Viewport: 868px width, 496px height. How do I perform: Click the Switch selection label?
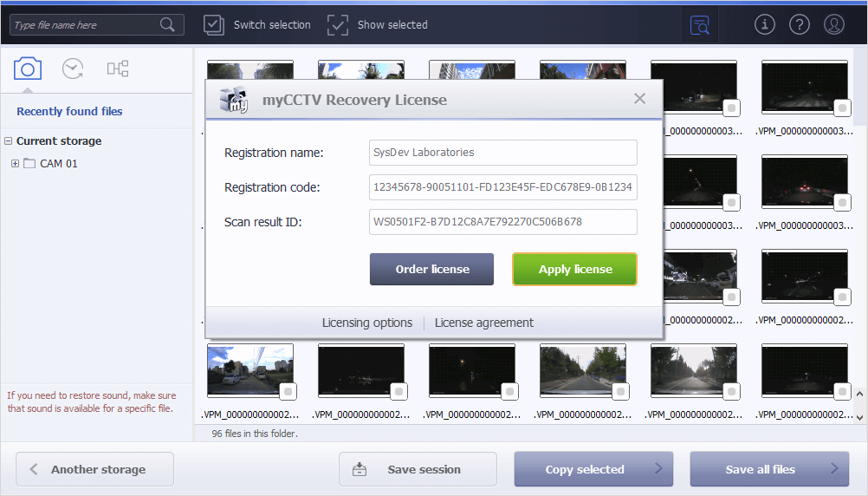pos(272,25)
